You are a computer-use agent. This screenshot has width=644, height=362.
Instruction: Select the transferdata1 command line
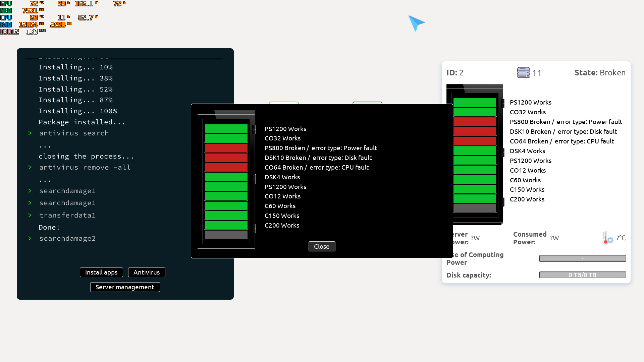point(67,215)
